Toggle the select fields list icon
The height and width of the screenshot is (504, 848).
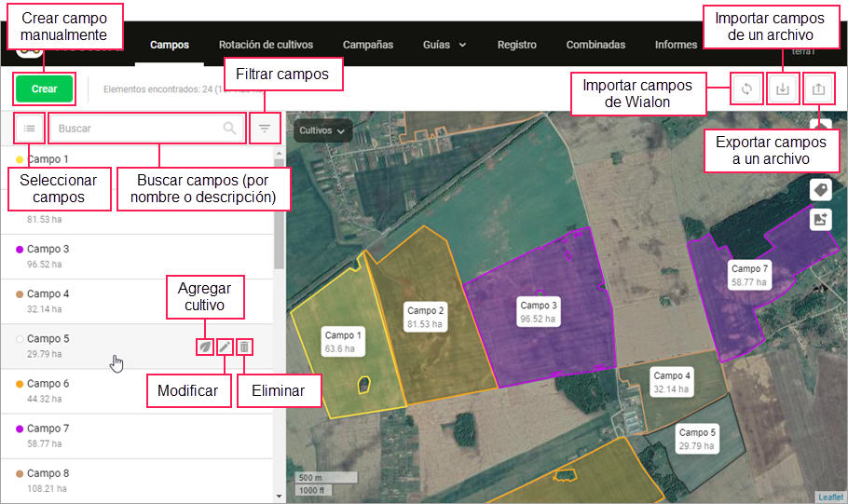pos(30,129)
